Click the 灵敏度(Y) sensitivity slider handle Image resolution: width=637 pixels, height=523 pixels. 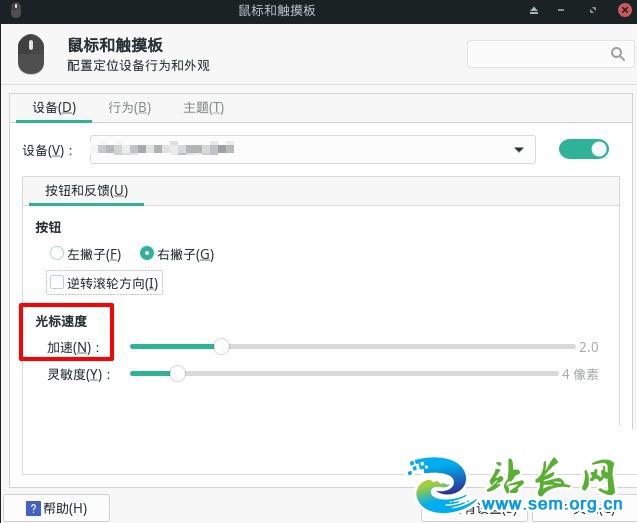tap(177, 374)
